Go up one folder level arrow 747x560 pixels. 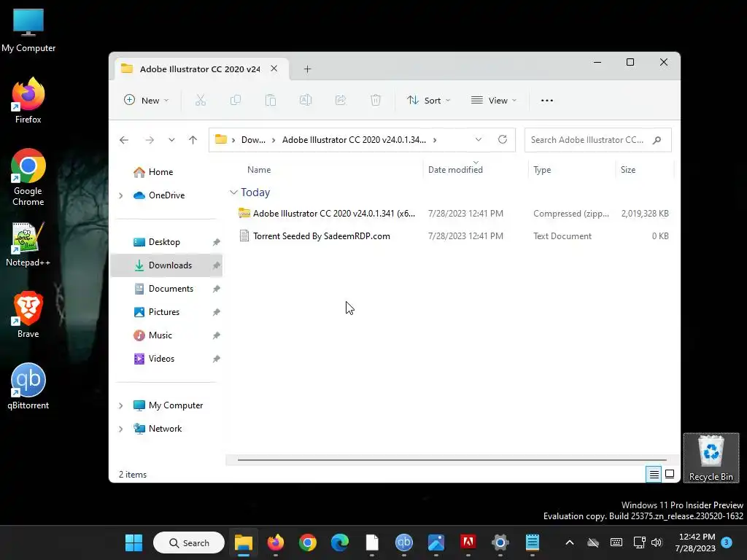(193, 140)
